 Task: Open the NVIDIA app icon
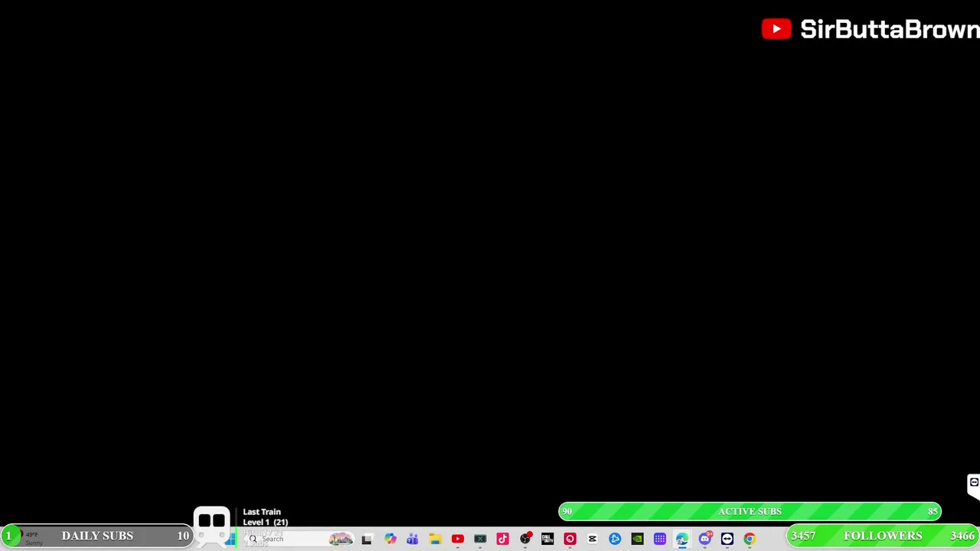pyautogui.click(x=637, y=540)
